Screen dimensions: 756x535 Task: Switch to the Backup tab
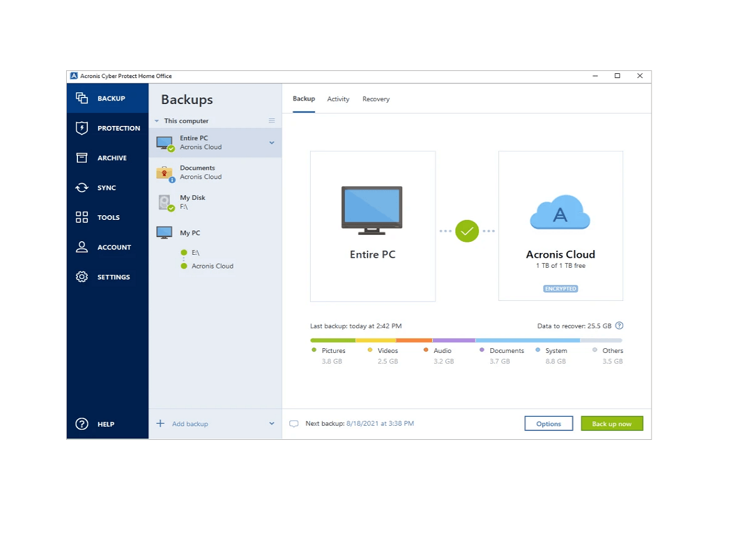[304, 99]
